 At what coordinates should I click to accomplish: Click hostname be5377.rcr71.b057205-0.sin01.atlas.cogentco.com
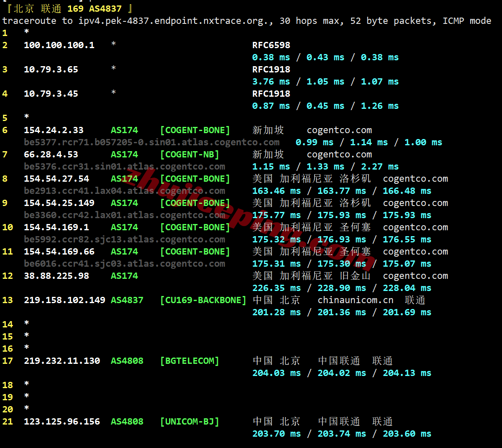coord(151,142)
